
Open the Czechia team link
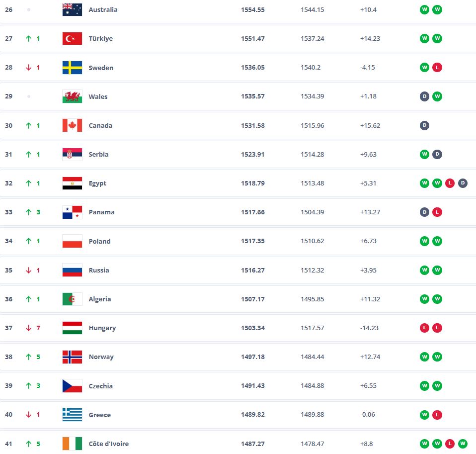(x=100, y=386)
